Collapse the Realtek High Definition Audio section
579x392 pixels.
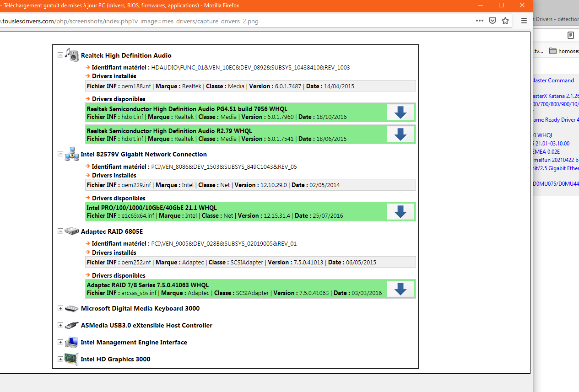click(x=60, y=55)
